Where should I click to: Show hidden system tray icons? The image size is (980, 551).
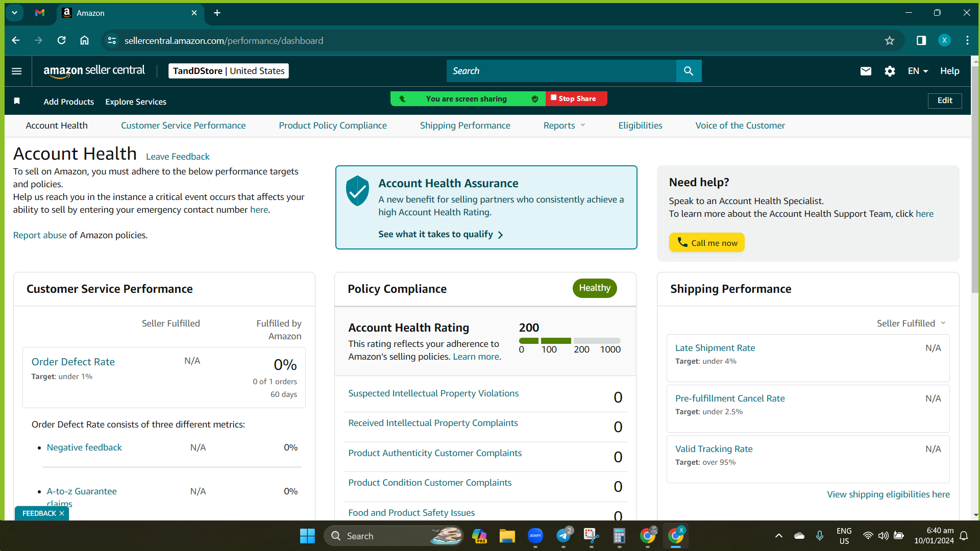tap(778, 536)
